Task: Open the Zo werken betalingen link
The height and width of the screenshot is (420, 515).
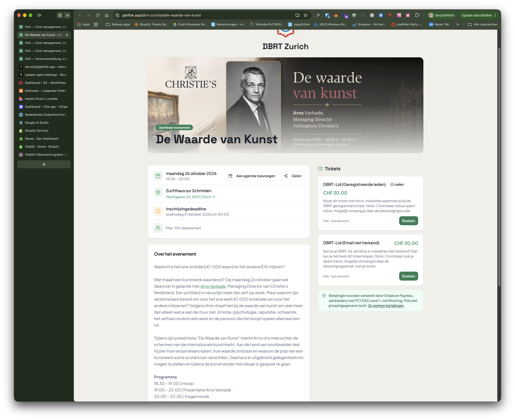Action: coord(386,306)
